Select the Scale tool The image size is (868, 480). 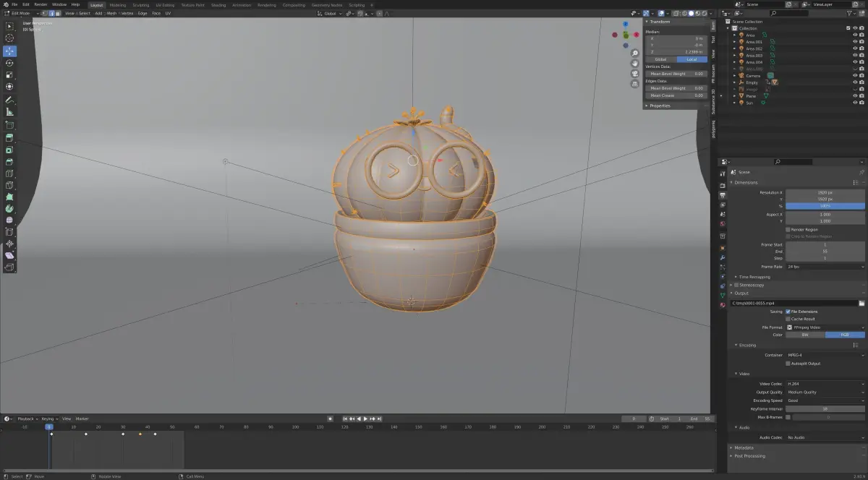coord(9,74)
